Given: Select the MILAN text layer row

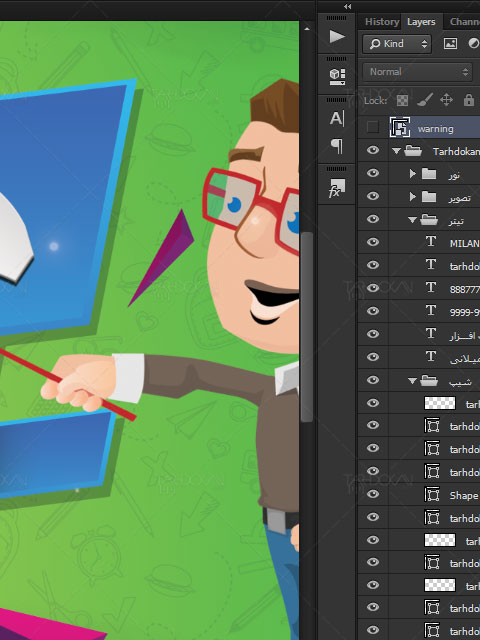Looking at the screenshot, I should 419,242.
